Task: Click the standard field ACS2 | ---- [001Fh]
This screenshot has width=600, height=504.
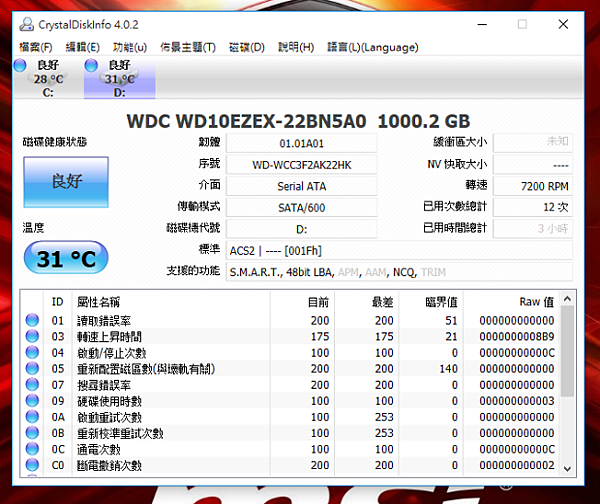Action: (399, 251)
